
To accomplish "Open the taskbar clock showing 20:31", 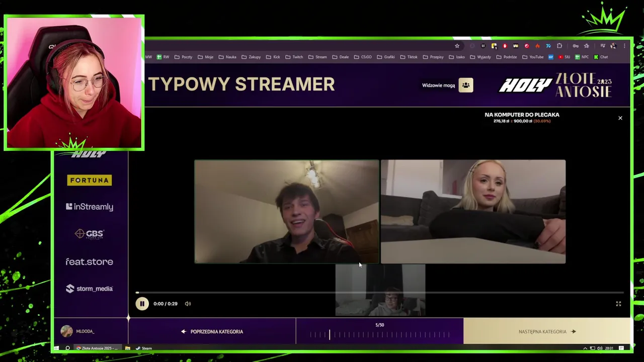I will click(x=609, y=348).
